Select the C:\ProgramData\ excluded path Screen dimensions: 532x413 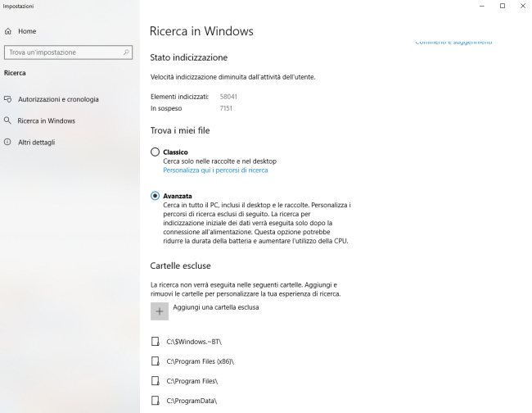(x=192, y=401)
